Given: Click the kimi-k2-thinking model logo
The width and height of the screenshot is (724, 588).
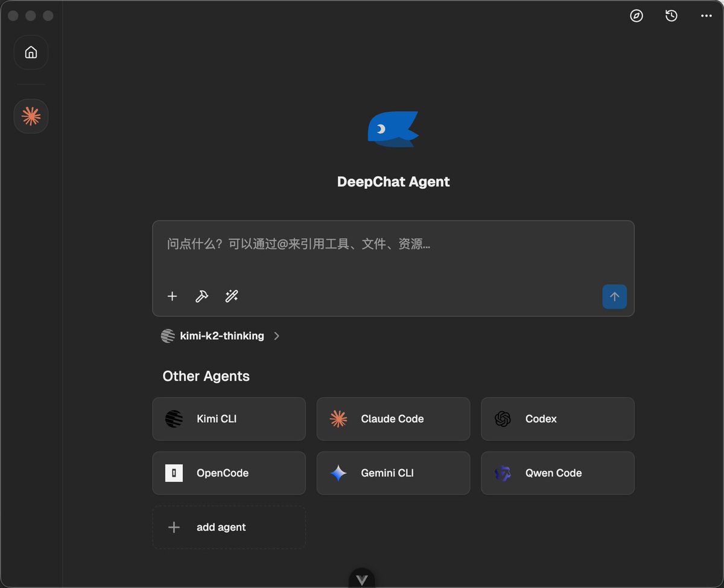Looking at the screenshot, I should tap(167, 336).
